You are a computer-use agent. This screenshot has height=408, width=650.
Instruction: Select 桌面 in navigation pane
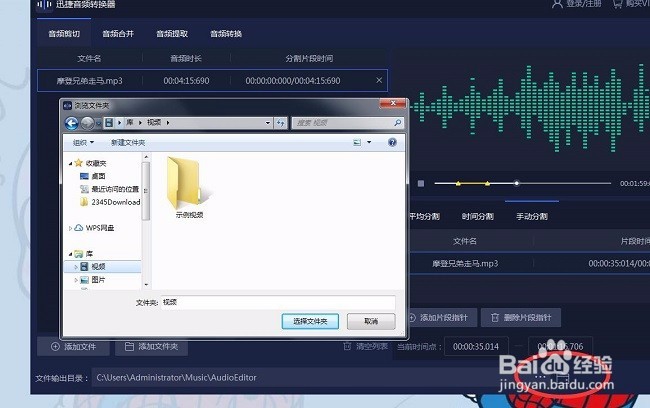point(98,176)
